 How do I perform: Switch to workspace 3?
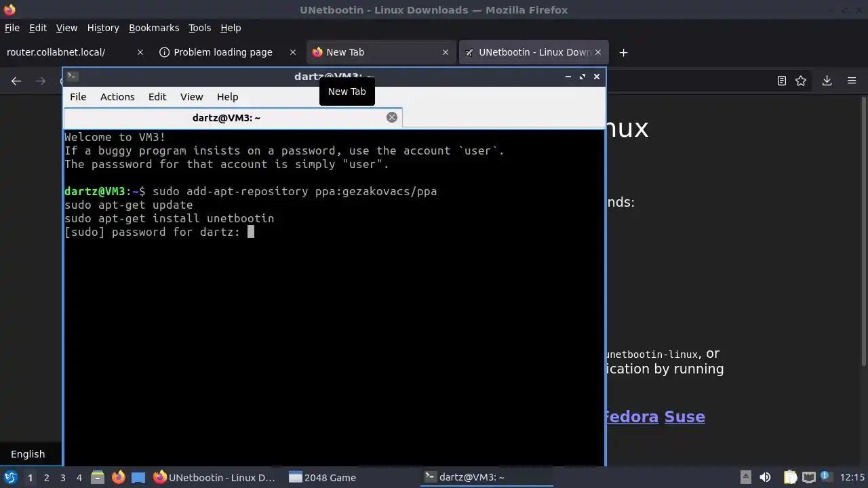[x=62, y=477]
